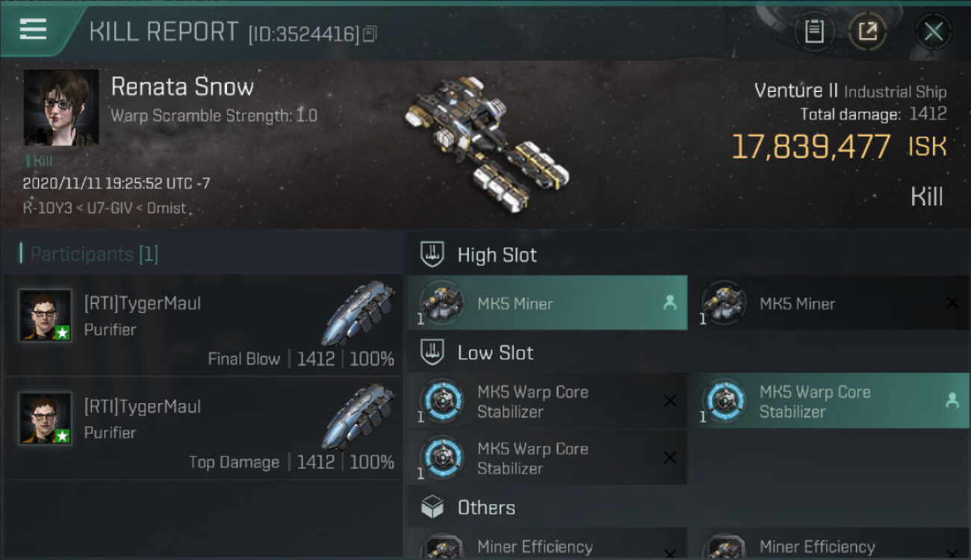The width and height of the screenshot is (971, 560).
Task: Click the Venture II ship image
Action: tap(486, 141)
